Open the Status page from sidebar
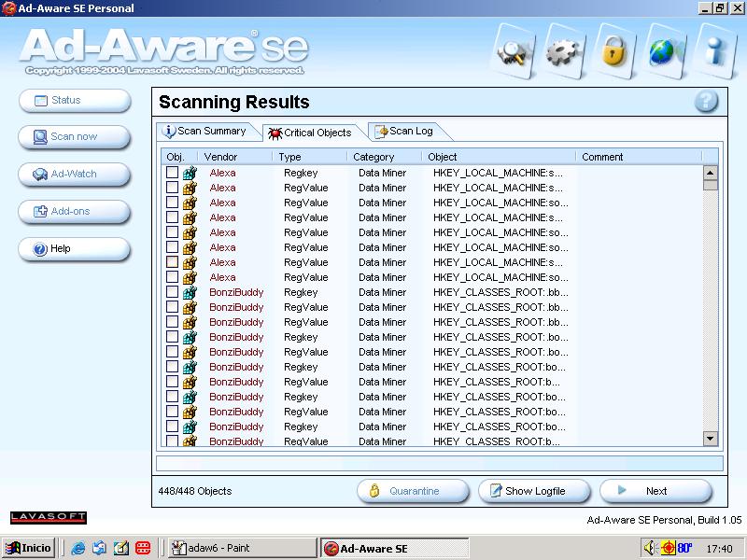This screenshot has width=747, height=560. click(75, 101)
